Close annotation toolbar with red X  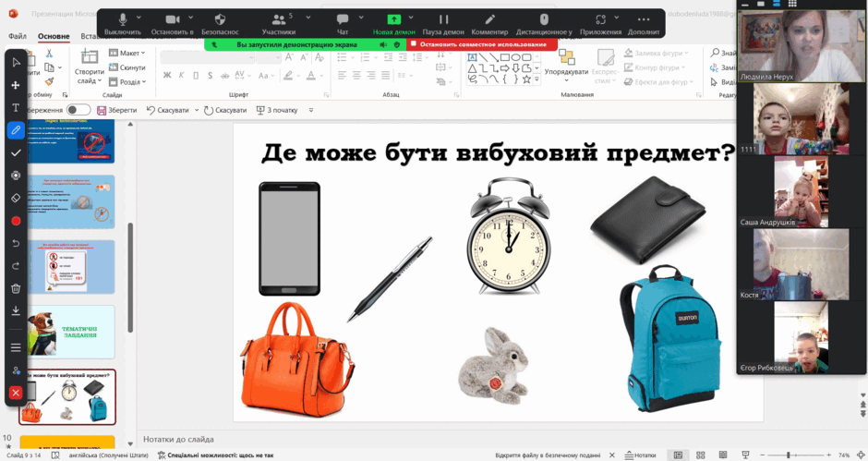pos(16,393)
